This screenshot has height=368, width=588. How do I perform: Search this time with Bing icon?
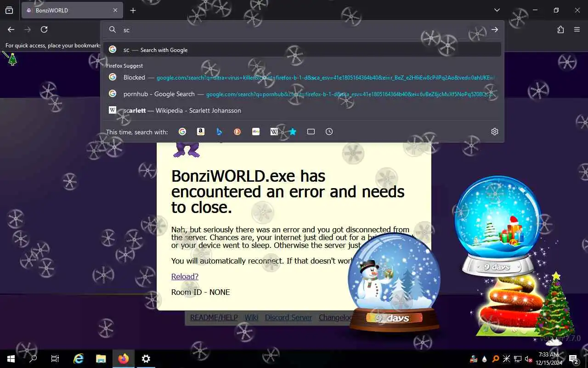pyautogui.click(x=219, y=132)
